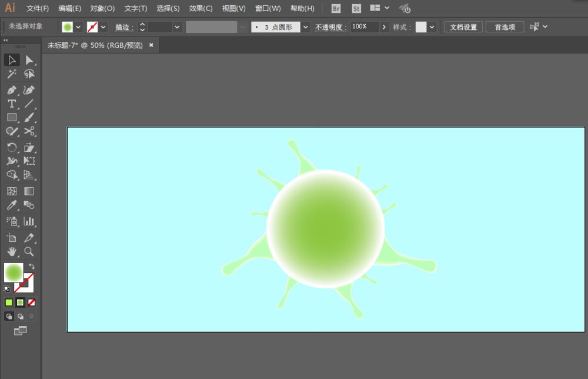Image resolution: width=588 pixels, height=379 pixels.
Task: Click the 文档设置 button
Action: 463,27
